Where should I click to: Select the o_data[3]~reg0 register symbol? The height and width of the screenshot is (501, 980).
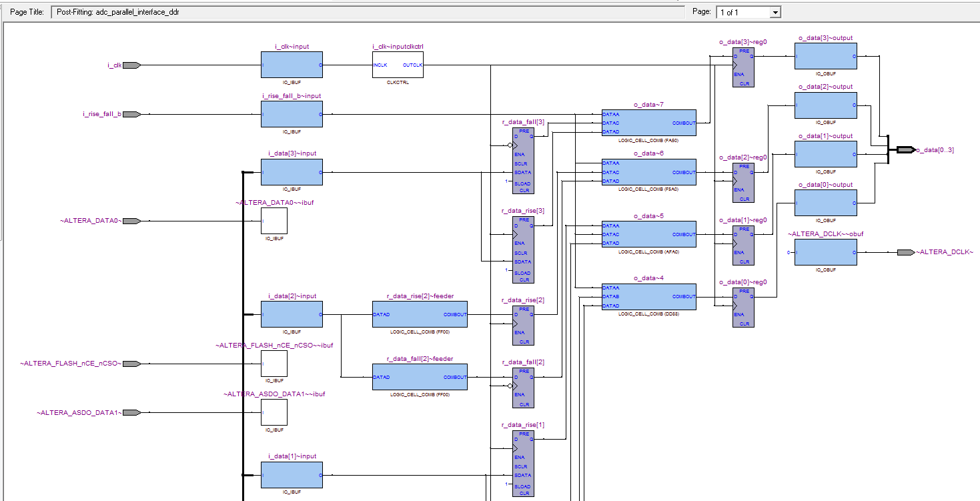pos(743,67)
